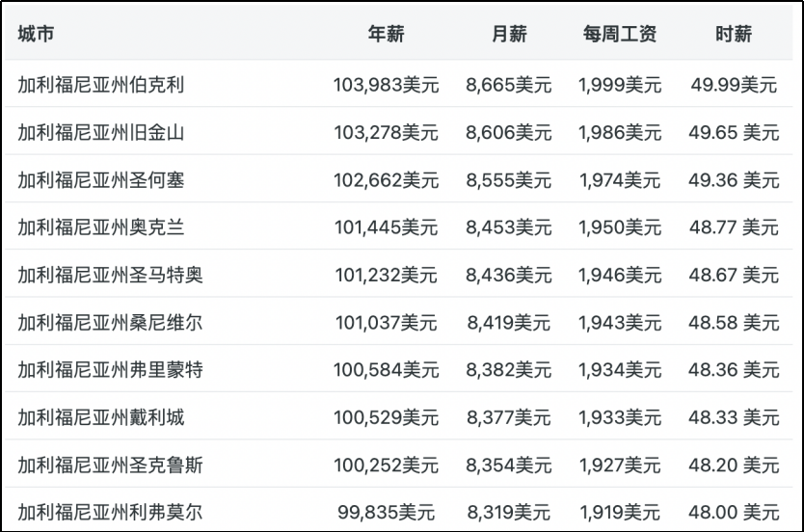Click the 每周工资 column header
The image size is (804, 532).
click(619, 35)
